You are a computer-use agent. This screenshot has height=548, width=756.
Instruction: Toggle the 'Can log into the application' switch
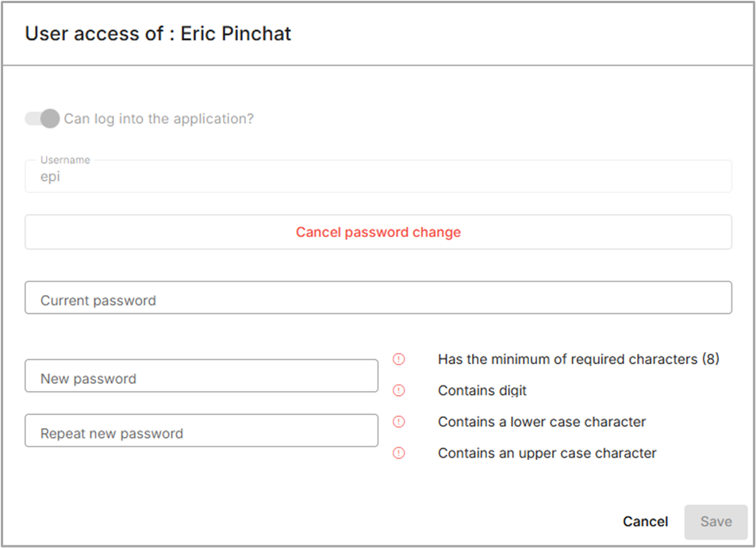coord(42,119)
